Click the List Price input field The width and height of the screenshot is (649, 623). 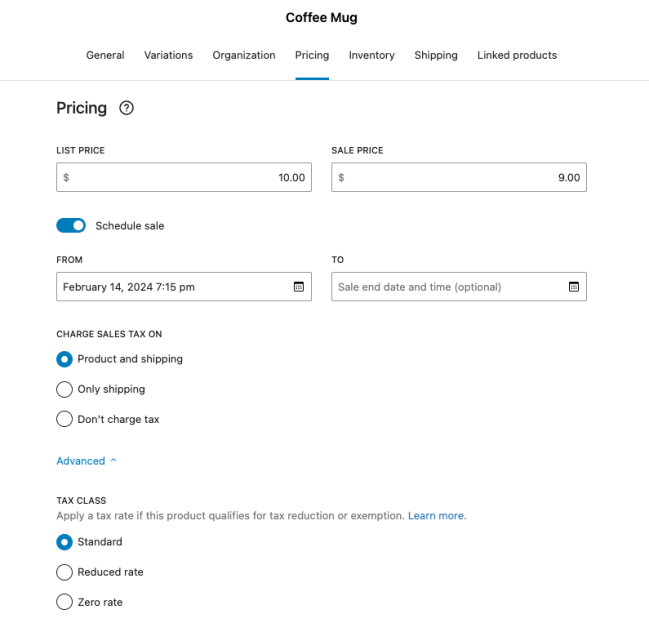[185, 178]
